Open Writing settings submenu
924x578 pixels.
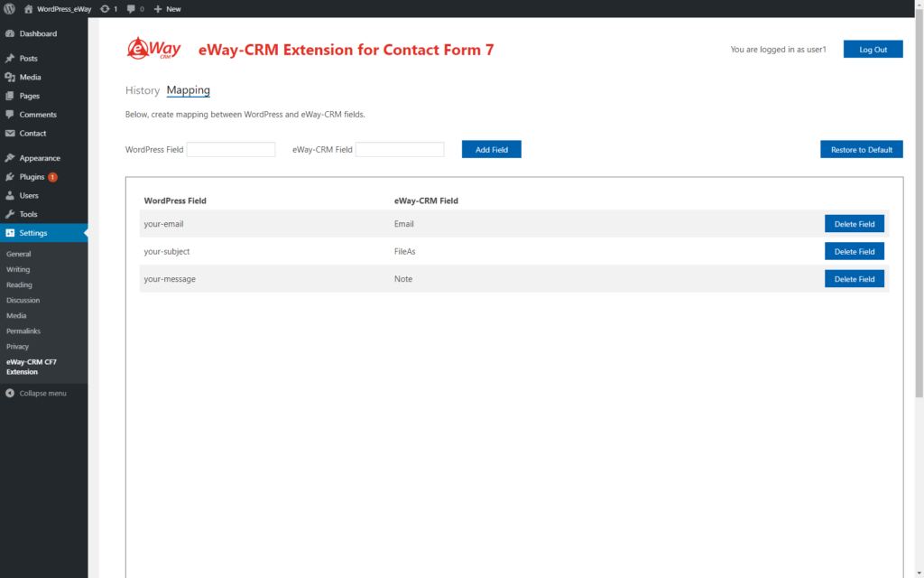pyautogui.click(x=18, y=269)
